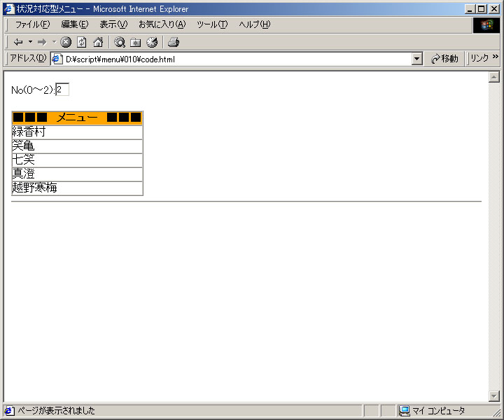Viewport: 504px width, 420px height.
Task: Open the Forward history dropdown arrow
Action: point(54,42)
